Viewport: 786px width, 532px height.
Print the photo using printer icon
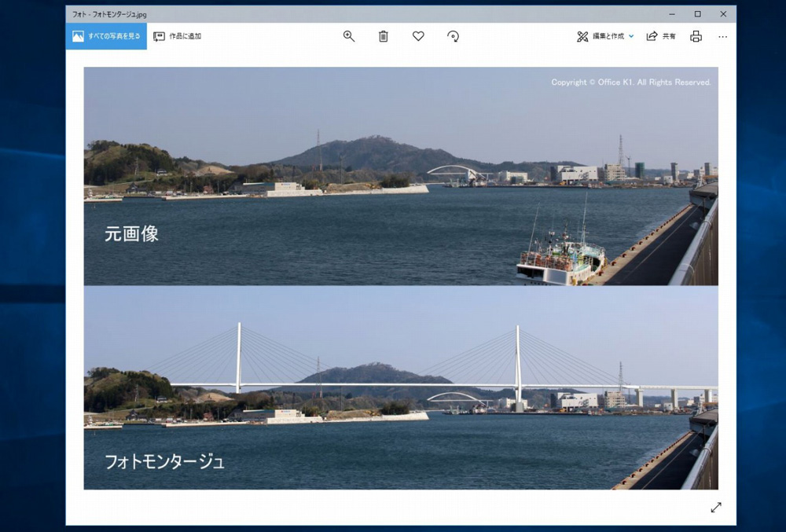tap(696, 36)
